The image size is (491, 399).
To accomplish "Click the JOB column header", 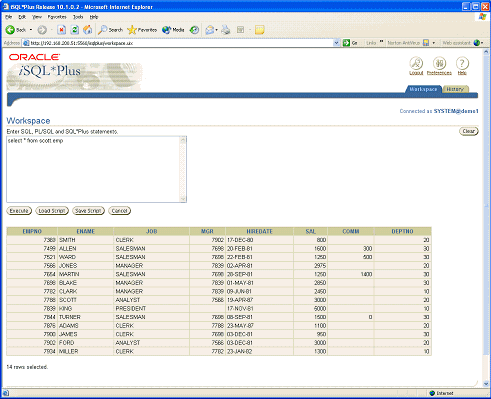I will point(152,231).
